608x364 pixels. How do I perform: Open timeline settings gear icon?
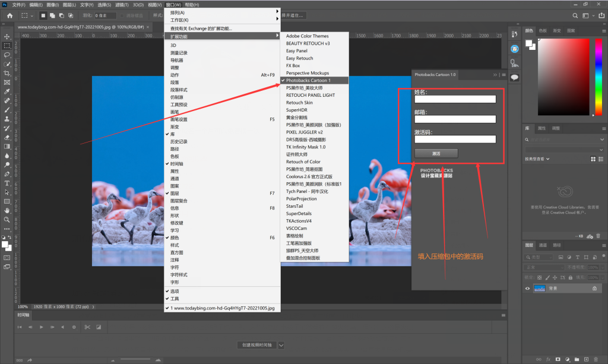pos(74,327)
